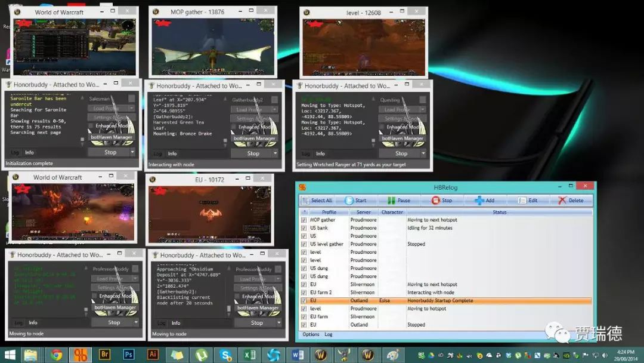The height and width of the screenshot is (363, 644).
Task: Click the Start button in HBRelog toolbar
Action: pos(355,201)
